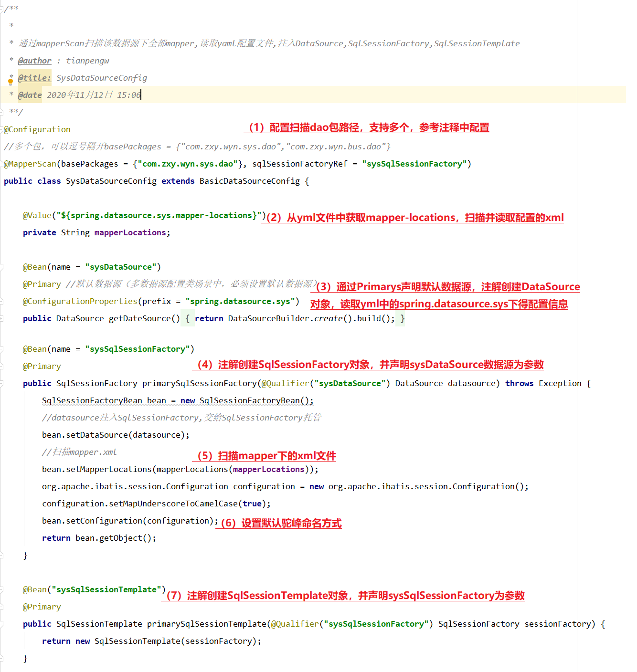
Task: Click the highlighted @title: Javadoc tag
Action: click(35, 78)
